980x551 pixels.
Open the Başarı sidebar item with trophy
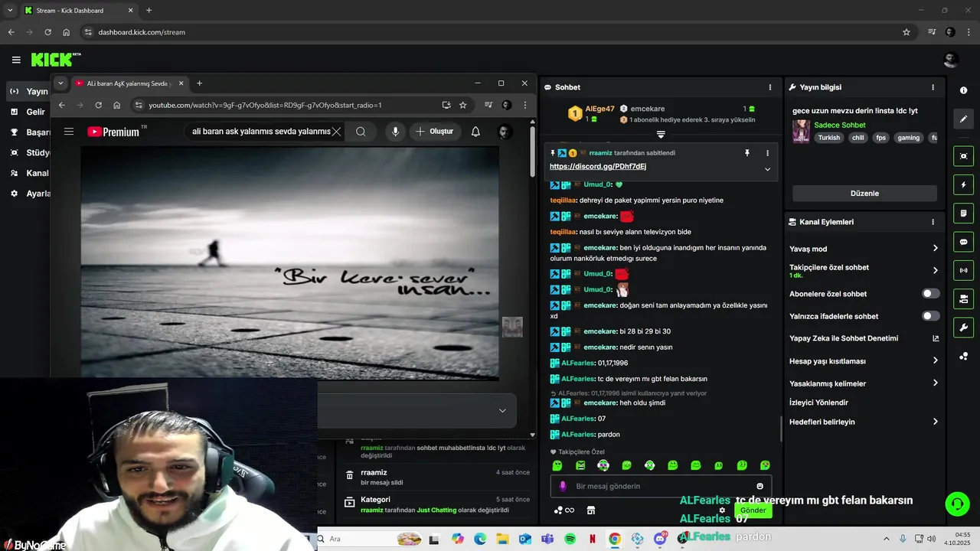29,132
